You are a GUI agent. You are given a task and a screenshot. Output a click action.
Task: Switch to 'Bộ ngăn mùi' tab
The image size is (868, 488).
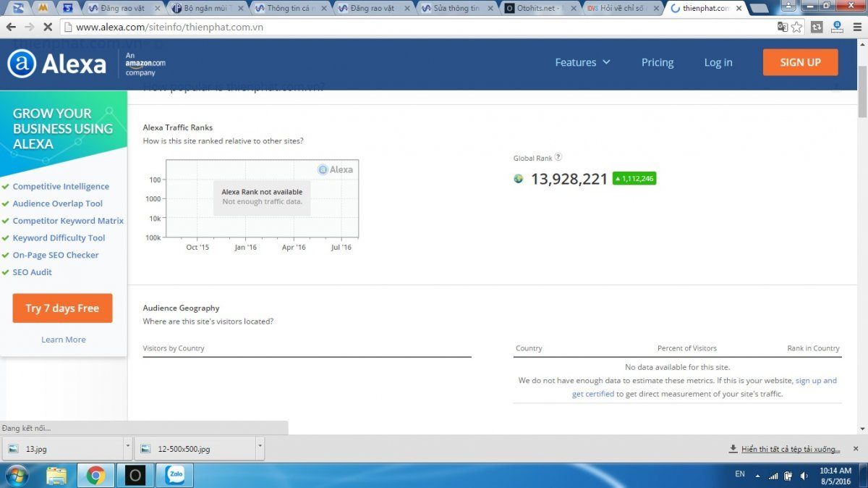pos(207,9)
